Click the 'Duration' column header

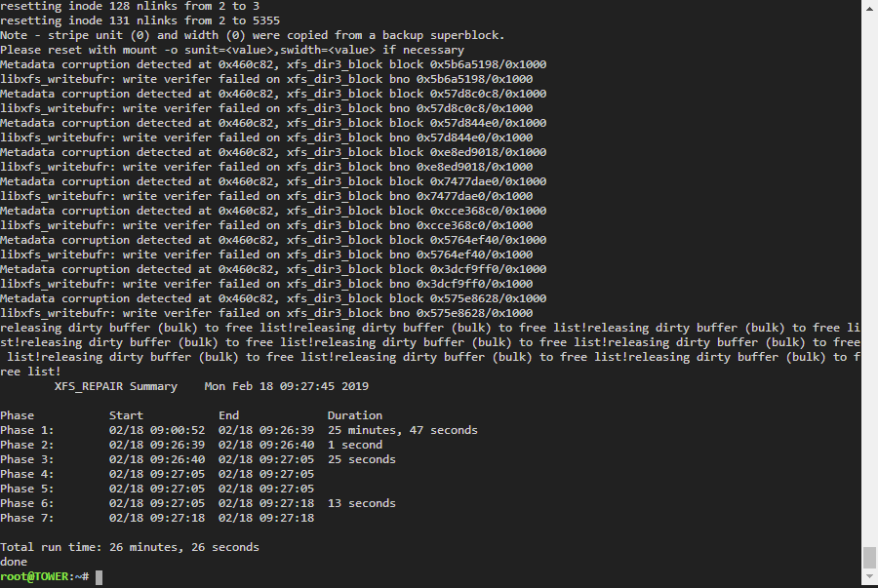(x=355, y=415)
